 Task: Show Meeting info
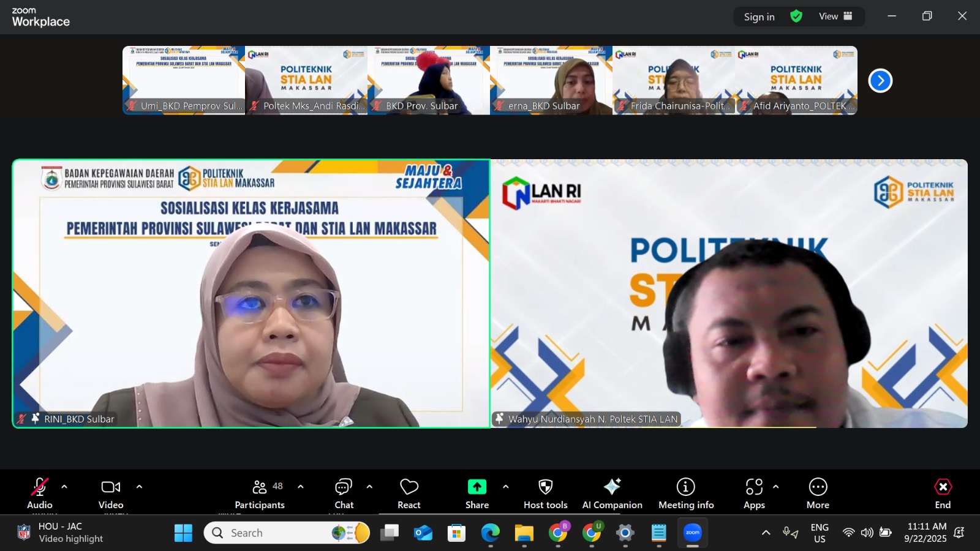pyautogui.click(x=685, y=493)
